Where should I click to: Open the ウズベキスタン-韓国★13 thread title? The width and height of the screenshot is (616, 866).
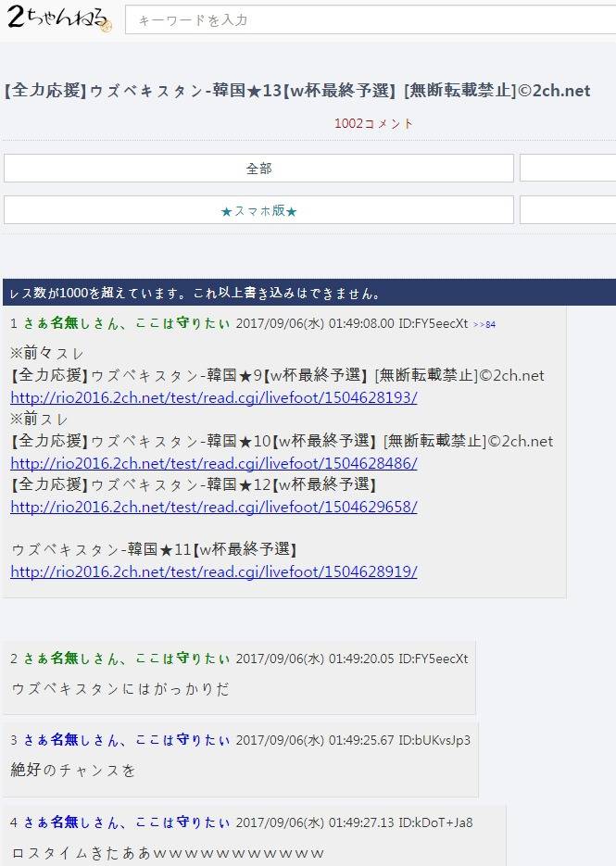(x=296, y=91)
